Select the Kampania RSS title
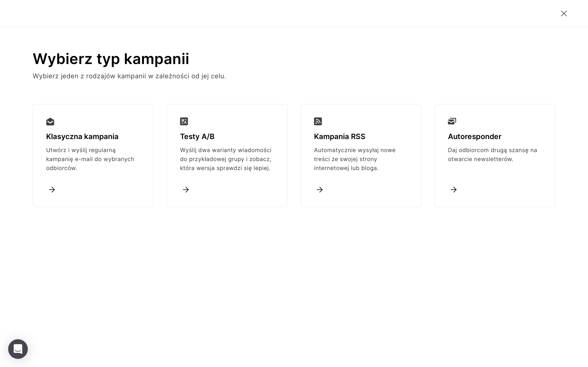Screen dimensions: 588x367 coord(340,136)
